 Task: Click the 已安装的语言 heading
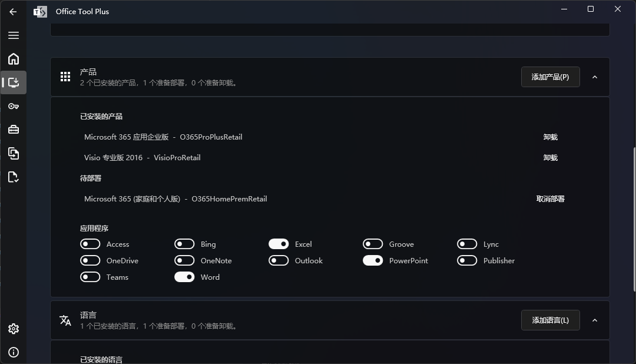click(x=101, y=359)
